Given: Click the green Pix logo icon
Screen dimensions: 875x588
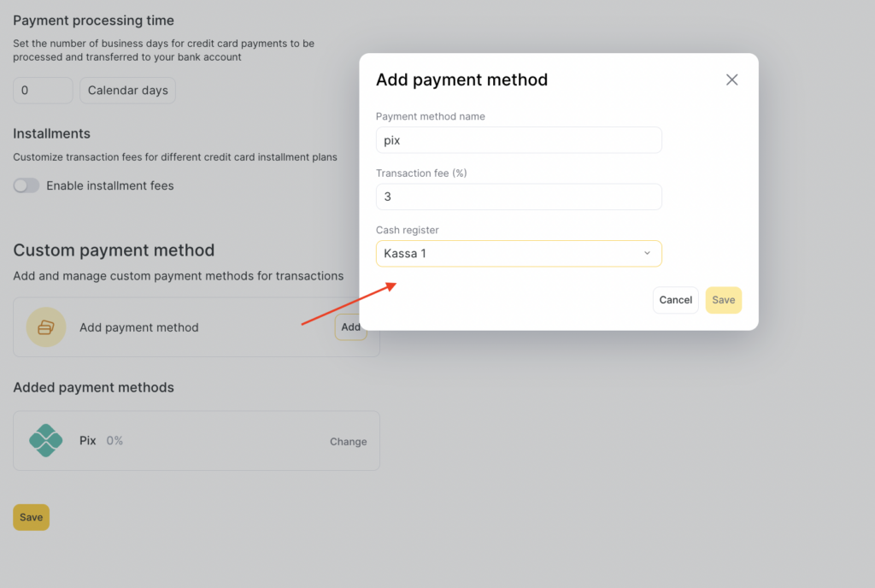Looking at the screenshot, I should tap(46, 441).
